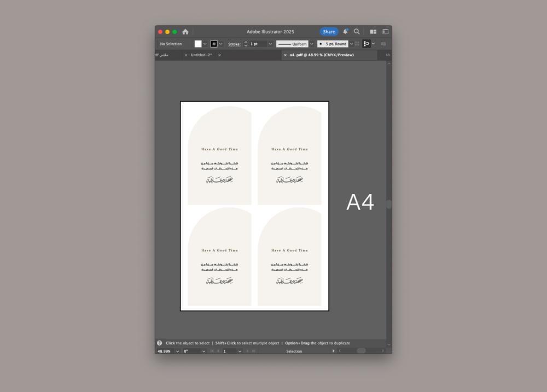The width and height of the screenshot is (547, 392).
Task: Click the Share button
Action: 329,32
